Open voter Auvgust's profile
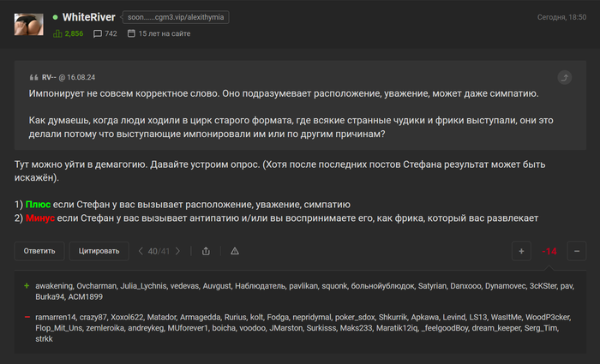The image size is (600, 364). (x=217, y=286)
